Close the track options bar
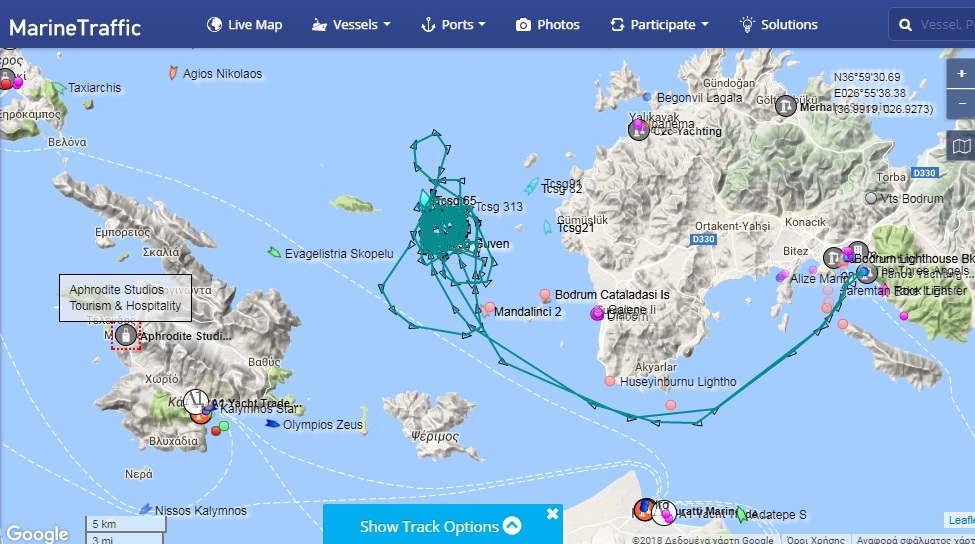The height and width of the screenshot is (544, 975). (552, 514)
